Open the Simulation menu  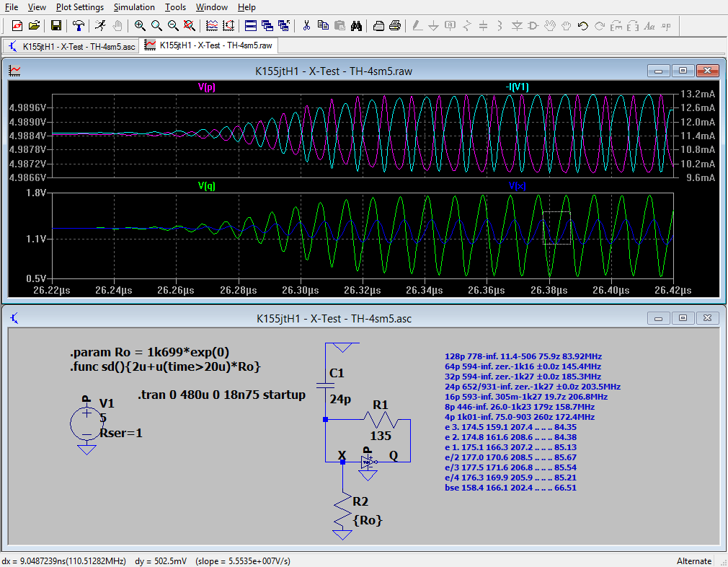(134, 7)
